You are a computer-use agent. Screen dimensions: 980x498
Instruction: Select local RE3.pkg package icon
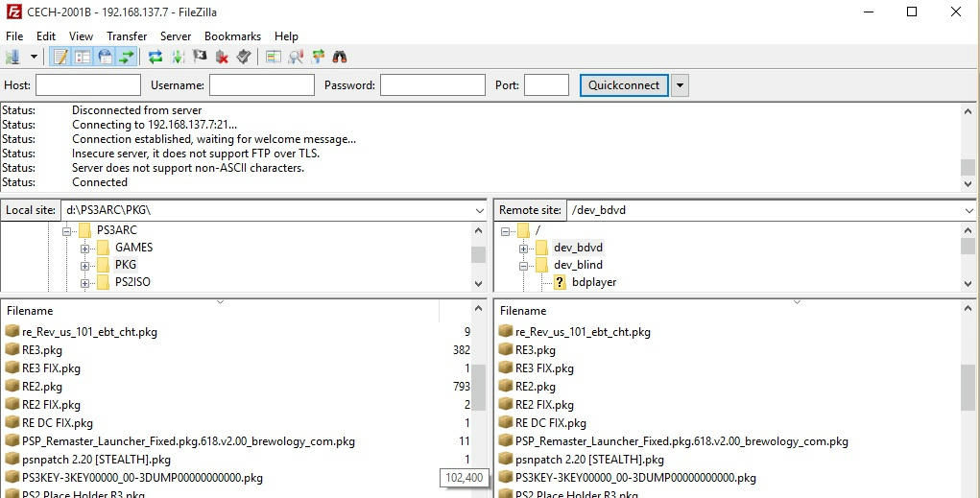[12, 349]
